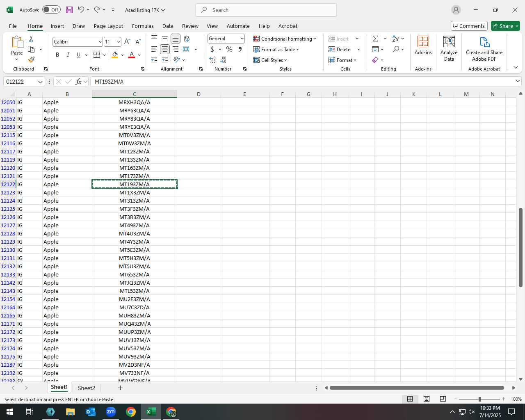Click the Delete cells button
Image resolution: width=525 pixels, height=420 pixels.
click(340, 49)
